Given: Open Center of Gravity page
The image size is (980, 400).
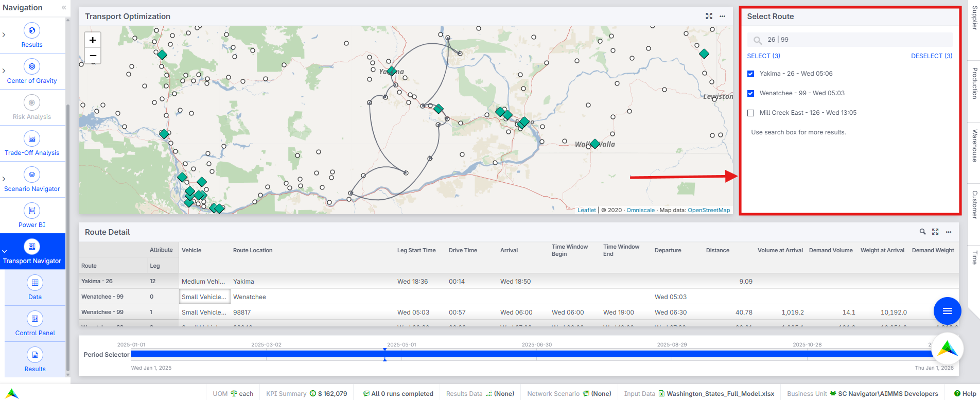Looking at the screenshot, I should point(32,72).
